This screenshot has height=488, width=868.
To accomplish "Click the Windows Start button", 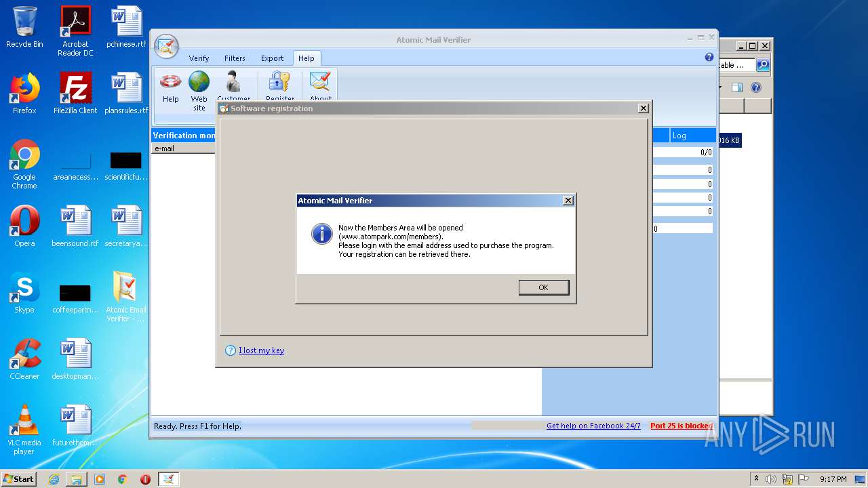I will point(19,479).
